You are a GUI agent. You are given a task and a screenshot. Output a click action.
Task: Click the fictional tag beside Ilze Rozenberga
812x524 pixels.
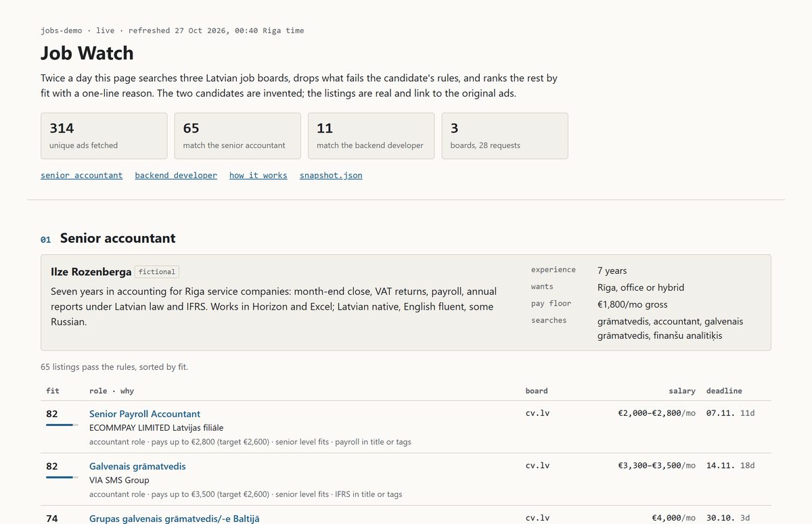click(x=157, y=272)
